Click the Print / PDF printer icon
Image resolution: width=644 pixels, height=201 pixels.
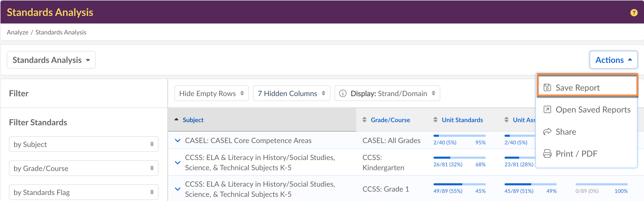547,153
